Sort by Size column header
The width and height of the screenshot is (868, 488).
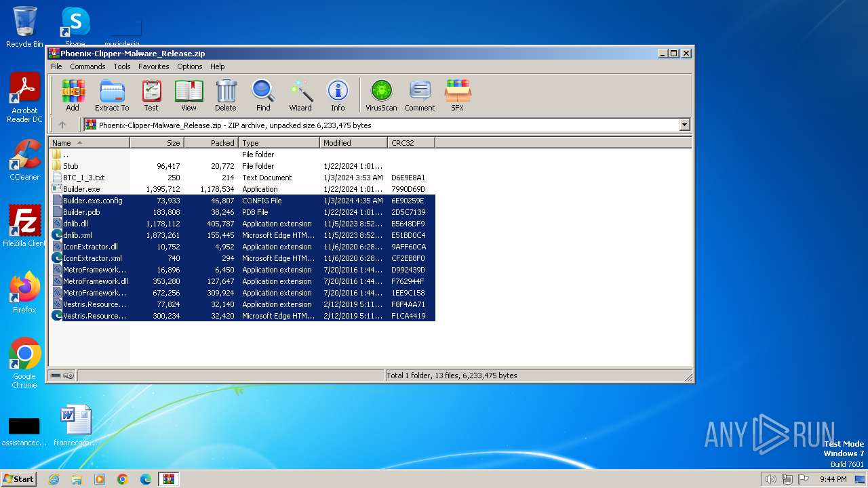[157, 143]
